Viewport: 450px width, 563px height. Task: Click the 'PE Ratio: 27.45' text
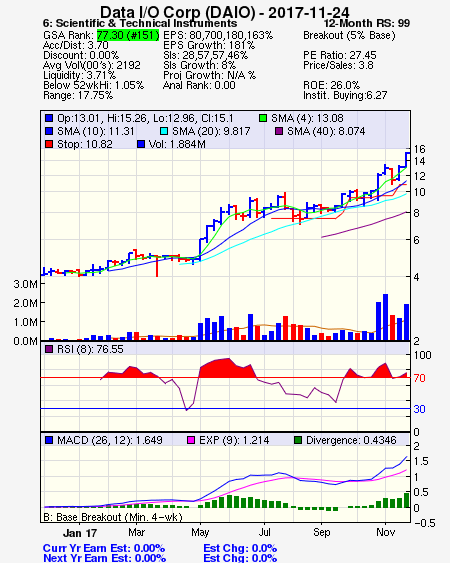click(x=340, y=55)
